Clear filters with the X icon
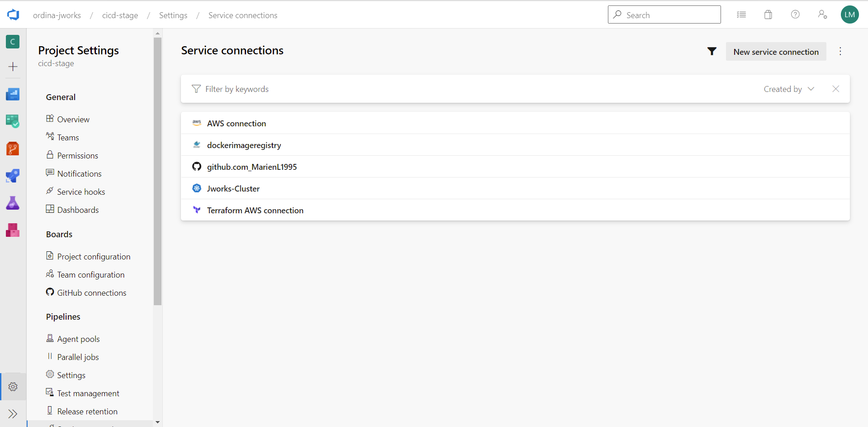 tap(835, 89)
